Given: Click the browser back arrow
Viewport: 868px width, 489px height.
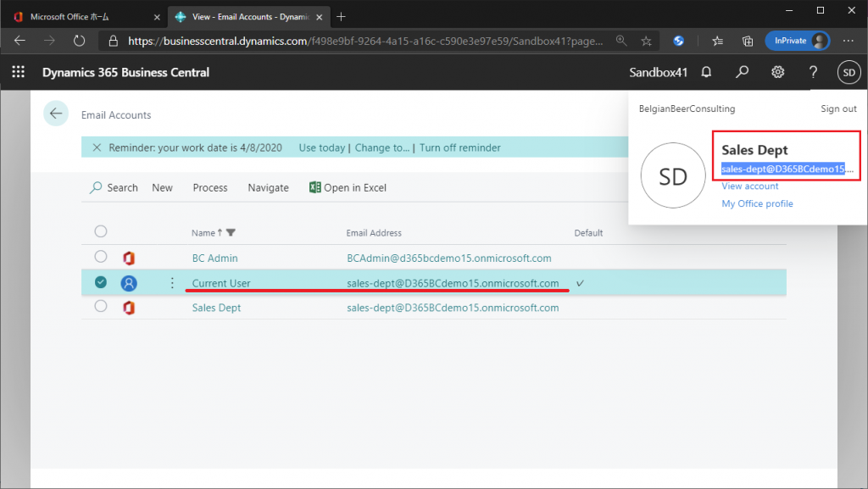Looking at the screenshot, I should [20, 41].
